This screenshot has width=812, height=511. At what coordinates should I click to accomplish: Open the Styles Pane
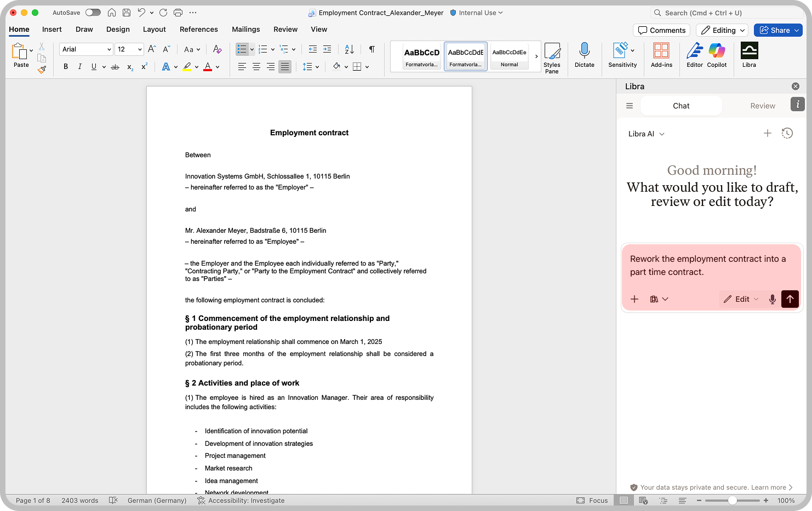click(552, 58)
